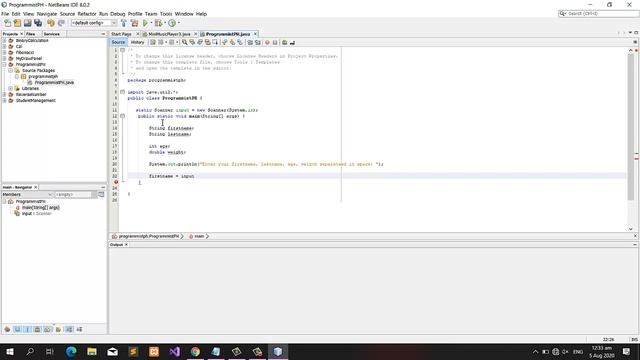Viewport: 640px width, 360px height.
Task: Click the error marker on line 23
Action: [116, 182]
